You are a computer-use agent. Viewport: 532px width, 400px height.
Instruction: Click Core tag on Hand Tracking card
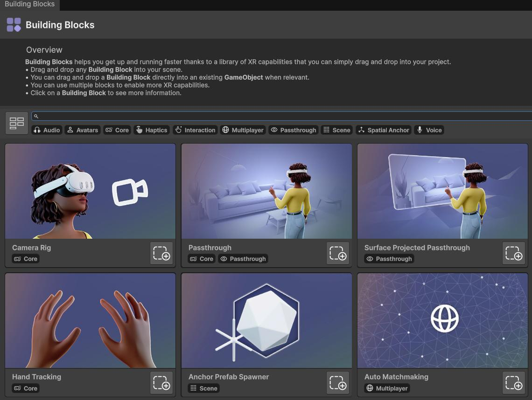26,388
